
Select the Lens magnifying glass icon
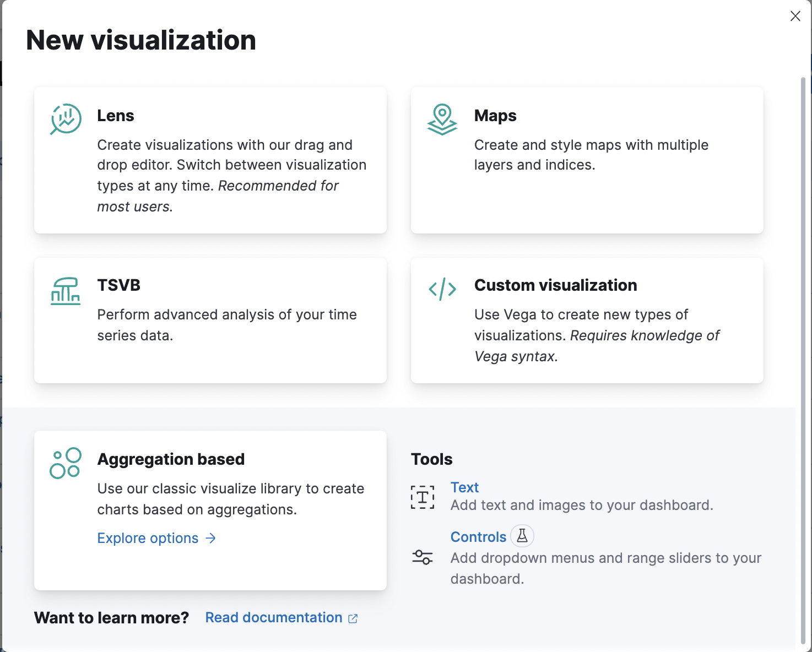coord(65,118)
